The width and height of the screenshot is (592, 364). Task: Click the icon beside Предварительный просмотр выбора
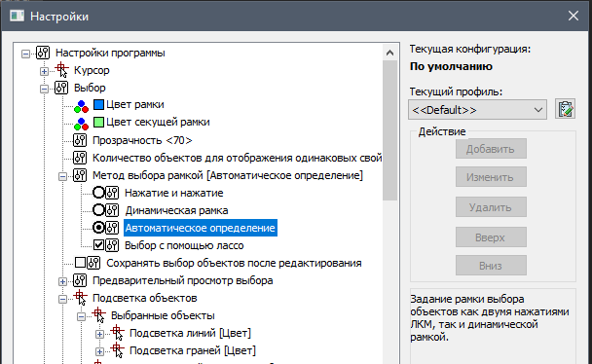(80, 280)
